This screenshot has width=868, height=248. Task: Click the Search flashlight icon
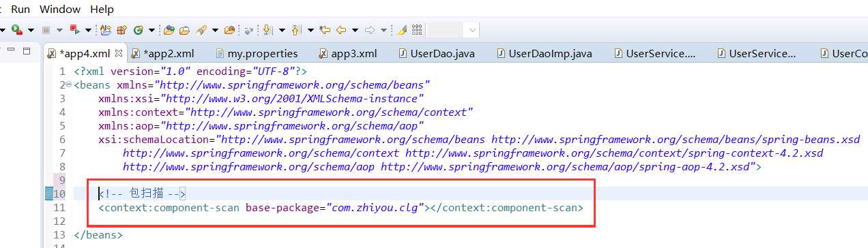[x=201, y=30]
